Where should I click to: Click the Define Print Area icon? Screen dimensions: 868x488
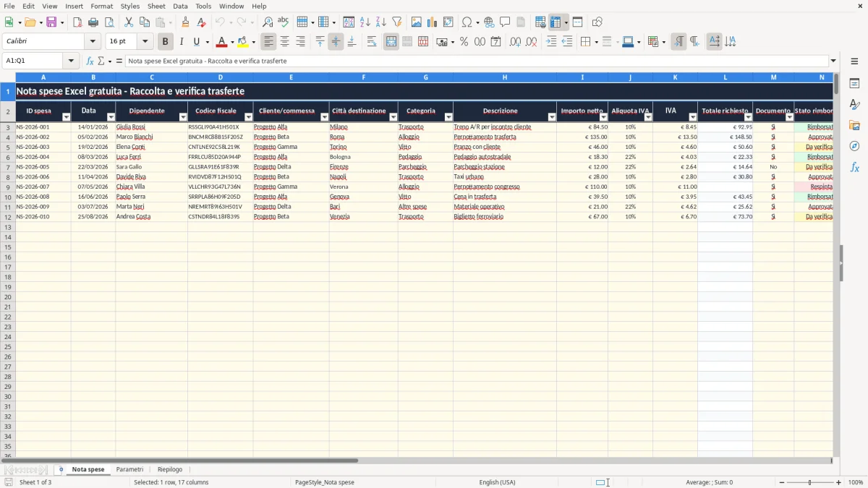540,22
